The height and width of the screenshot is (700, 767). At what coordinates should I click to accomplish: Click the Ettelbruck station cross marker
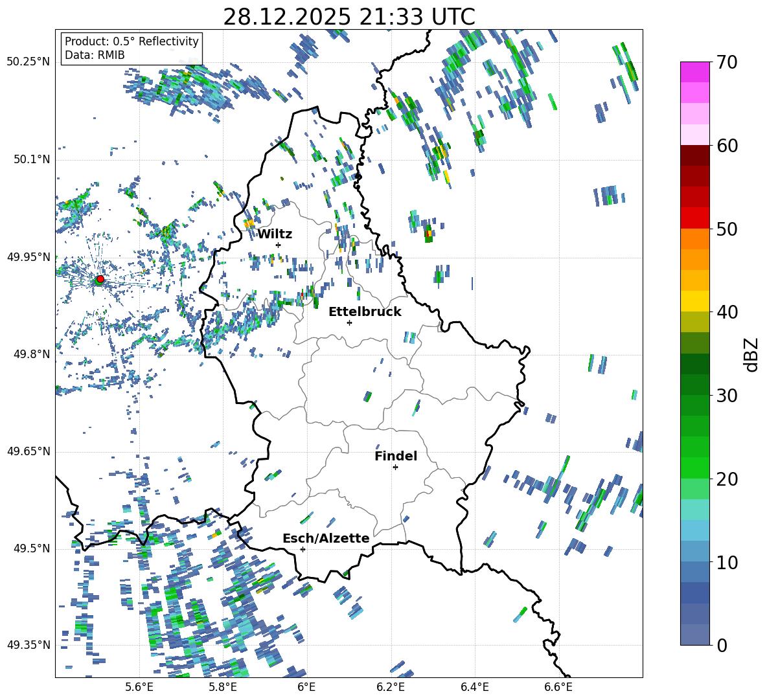click(x=349, y=322)
